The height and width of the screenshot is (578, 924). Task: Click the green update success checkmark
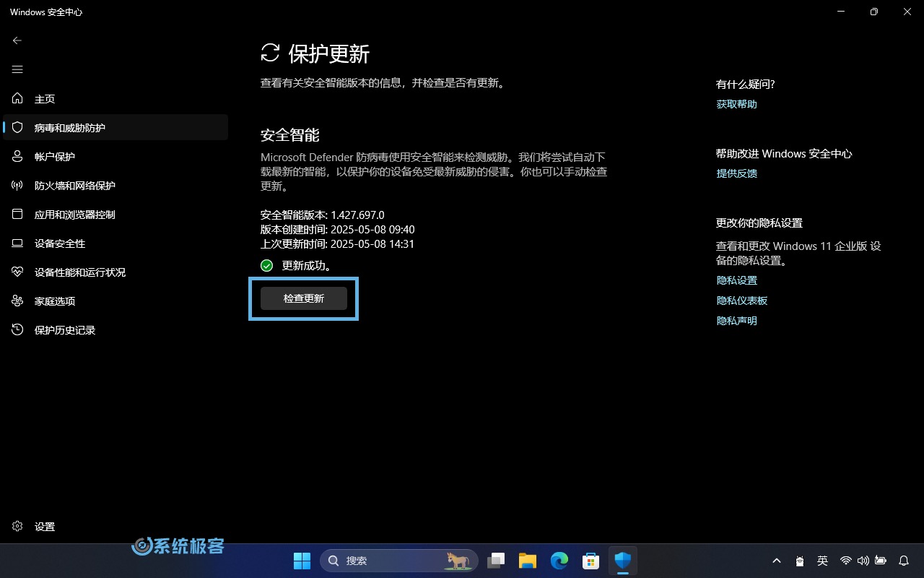[267, 266]
